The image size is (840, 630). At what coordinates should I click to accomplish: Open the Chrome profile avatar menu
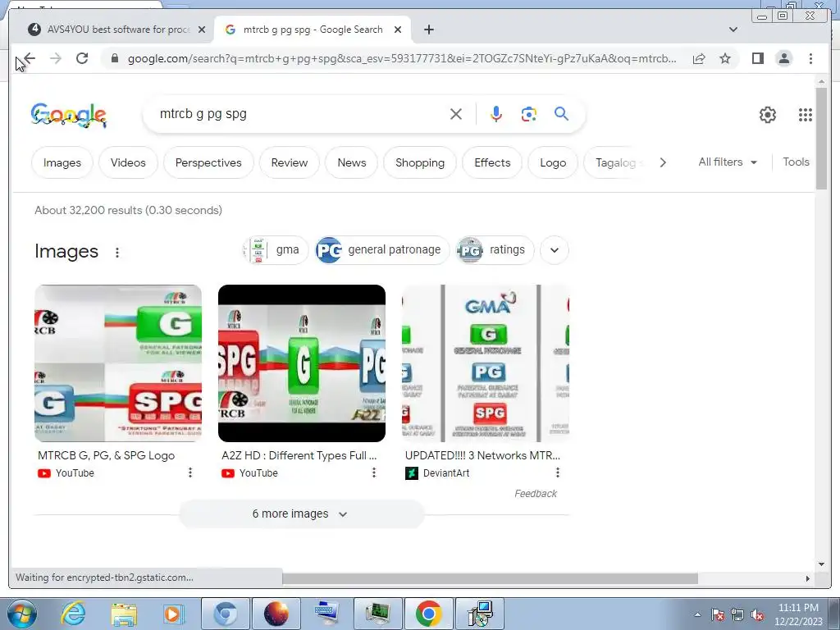[783, 58]
